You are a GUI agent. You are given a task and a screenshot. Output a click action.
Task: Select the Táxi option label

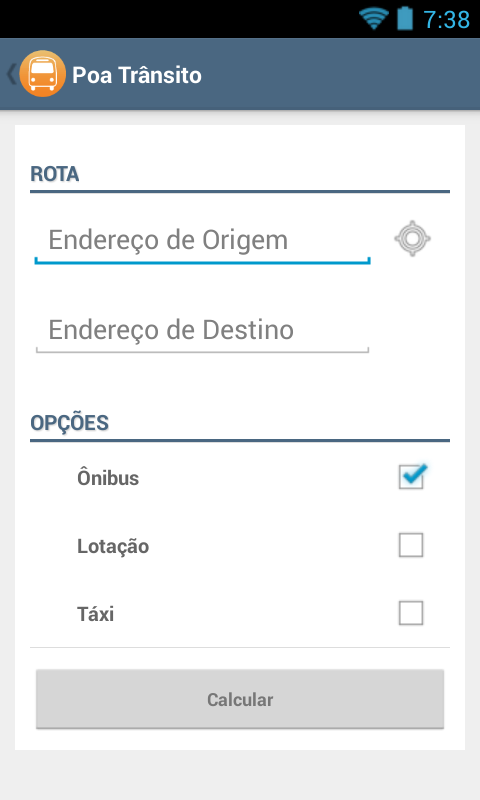(x=95, y=614)
